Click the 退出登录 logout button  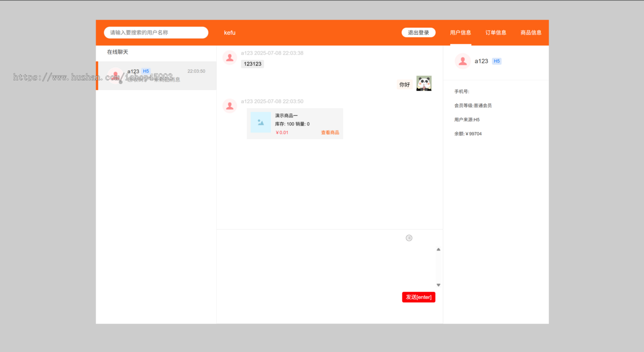(419, 33)
